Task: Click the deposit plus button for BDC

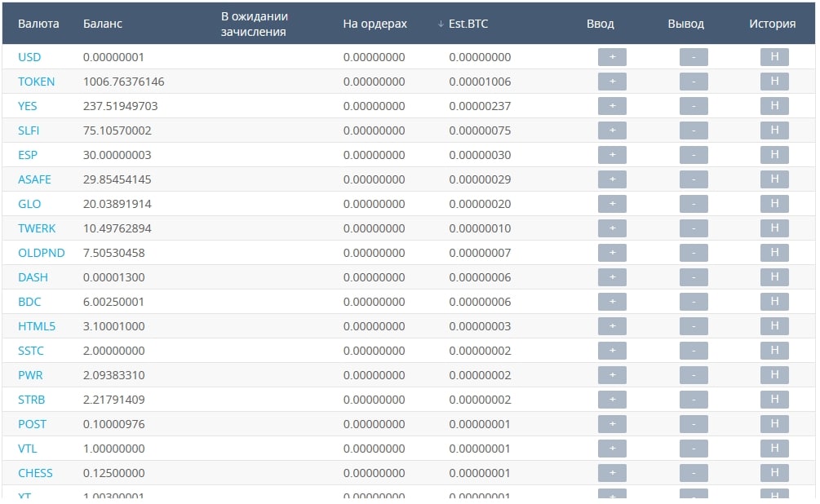Action: (612, 302)
